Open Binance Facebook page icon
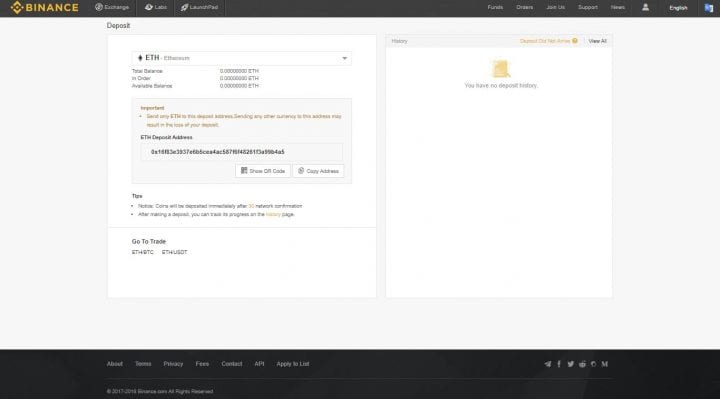This screenshot has width=720, height=399. tap(559, 364)
